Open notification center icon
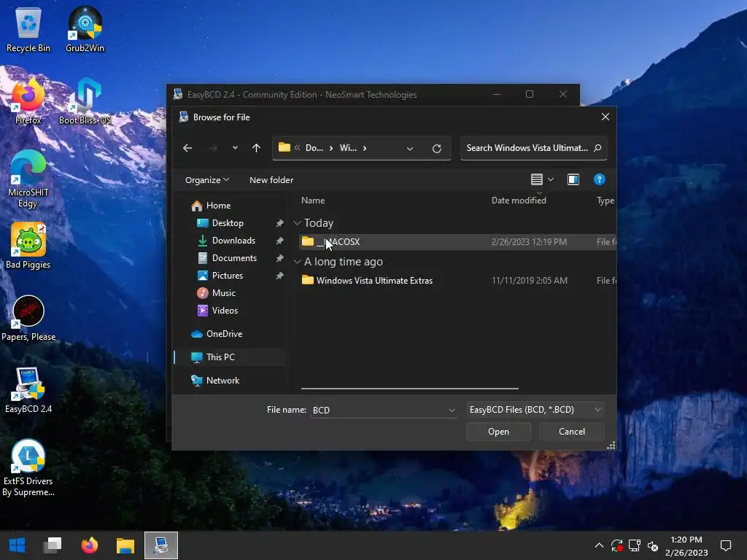This screenshot has width=747, height=560. point(726,545)
